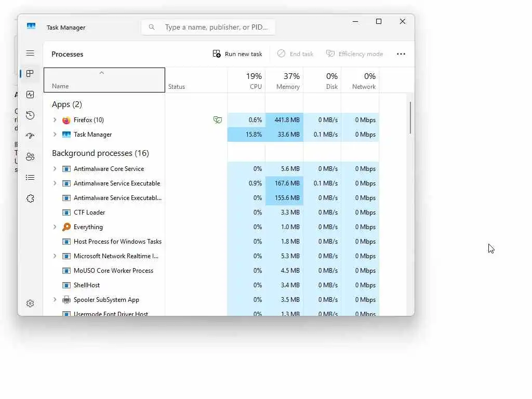The image size is (532, 399).
Task: Expand Microsoft Network Realtime process
Action: (x=55, y=256)
